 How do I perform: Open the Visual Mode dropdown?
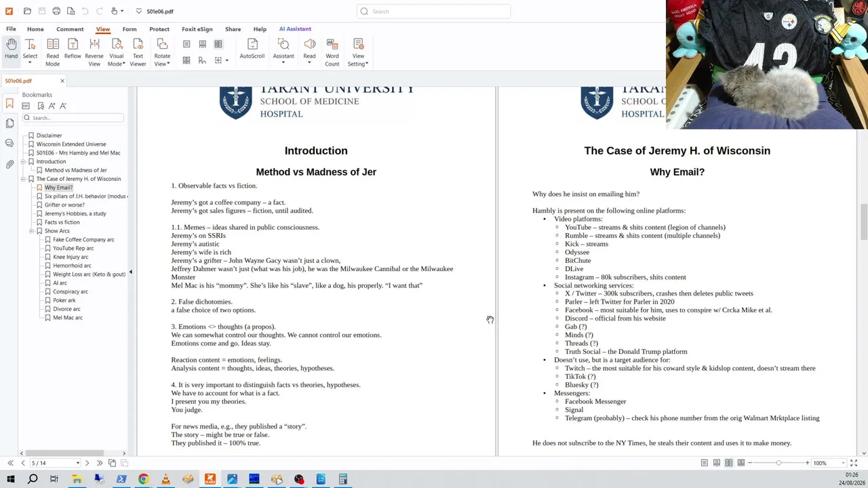click(x=116, y=52)
